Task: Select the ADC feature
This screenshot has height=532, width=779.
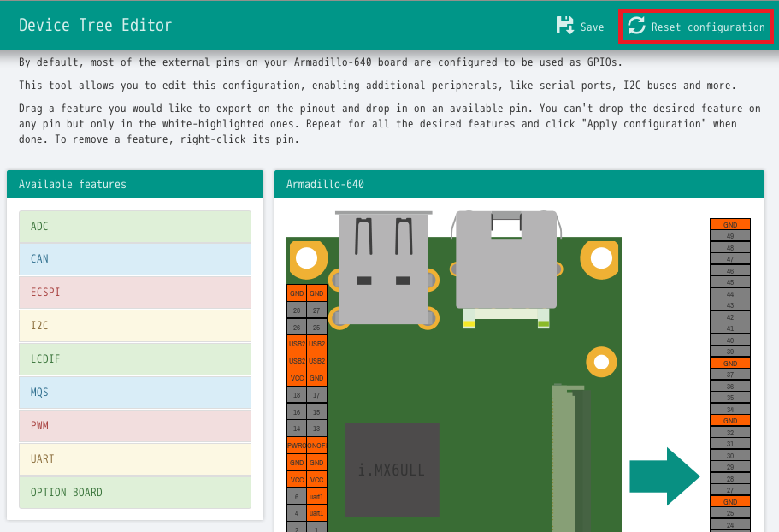Action: pos(135,227)
